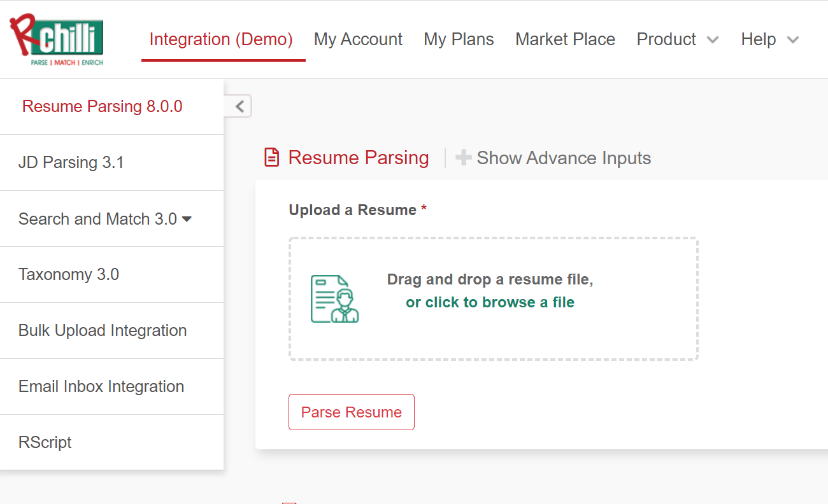Click the Parse Resume button
The height and width of the screenshot is (504, 828).
[352, 412]
